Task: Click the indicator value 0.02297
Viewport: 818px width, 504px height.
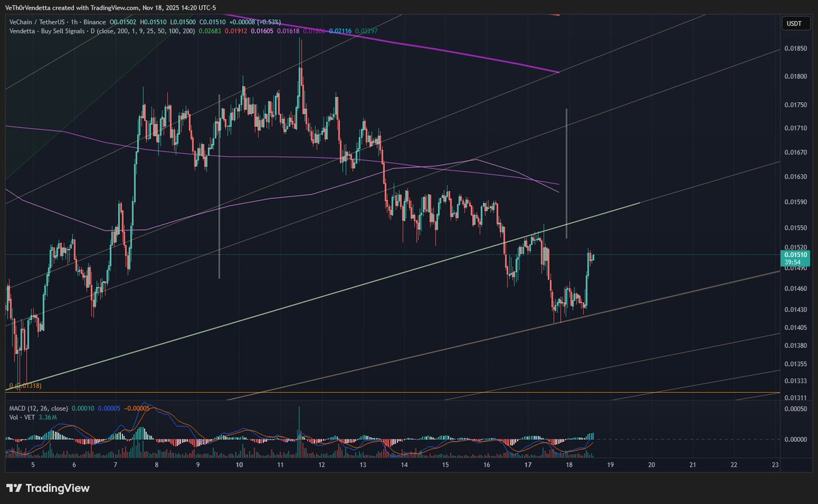Action: 366,31
